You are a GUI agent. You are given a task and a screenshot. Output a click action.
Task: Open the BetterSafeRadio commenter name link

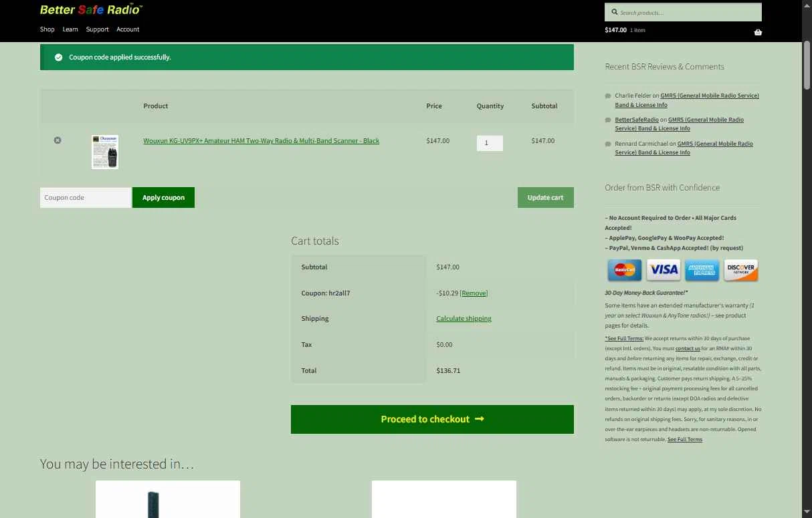(637, 120)
